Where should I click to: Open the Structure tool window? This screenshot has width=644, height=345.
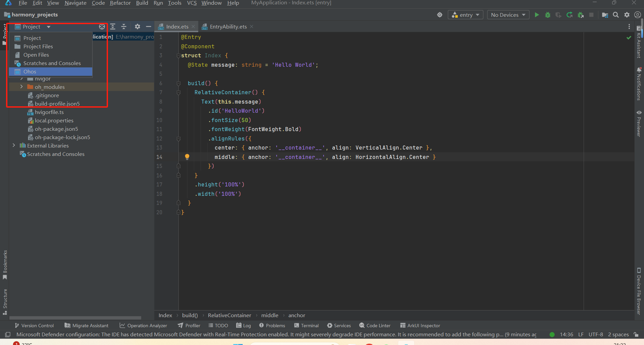pyautogui.click(x=5, y=302)
